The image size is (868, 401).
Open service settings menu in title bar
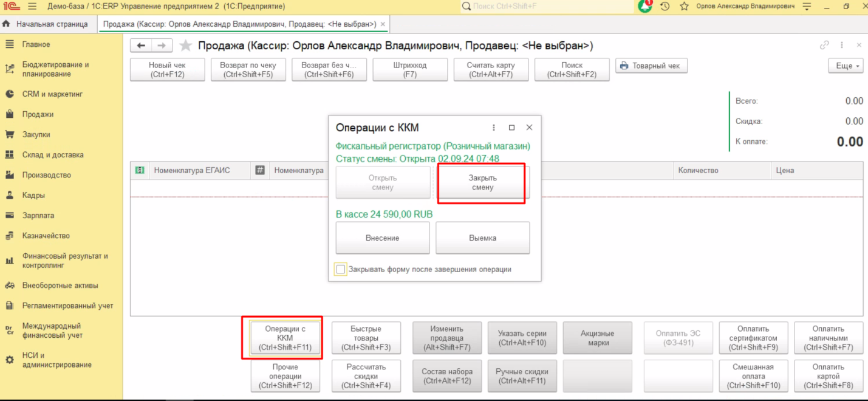point(807,6)
